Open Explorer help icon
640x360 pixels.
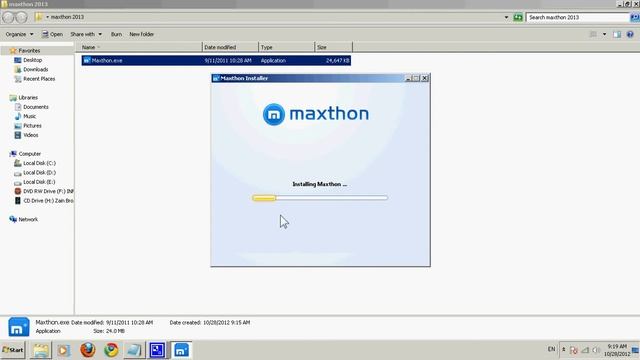(630, 34)
